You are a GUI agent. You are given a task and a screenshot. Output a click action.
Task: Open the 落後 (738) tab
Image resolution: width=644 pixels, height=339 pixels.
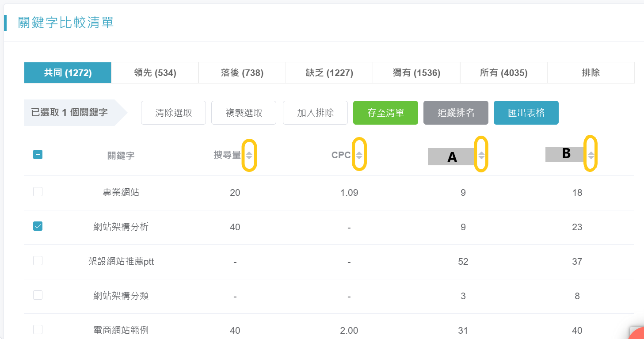pyautogui.click(x=242, y=73)
